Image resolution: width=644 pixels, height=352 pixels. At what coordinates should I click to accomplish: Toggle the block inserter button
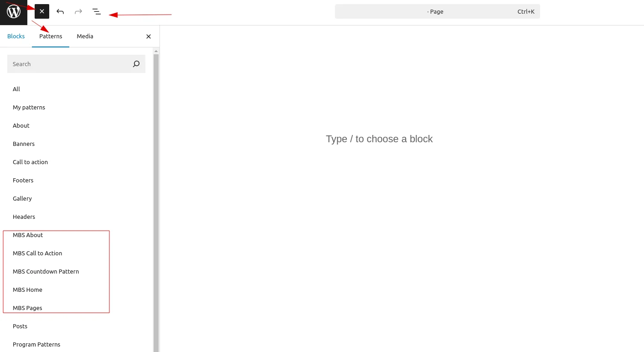coord(42,11)
